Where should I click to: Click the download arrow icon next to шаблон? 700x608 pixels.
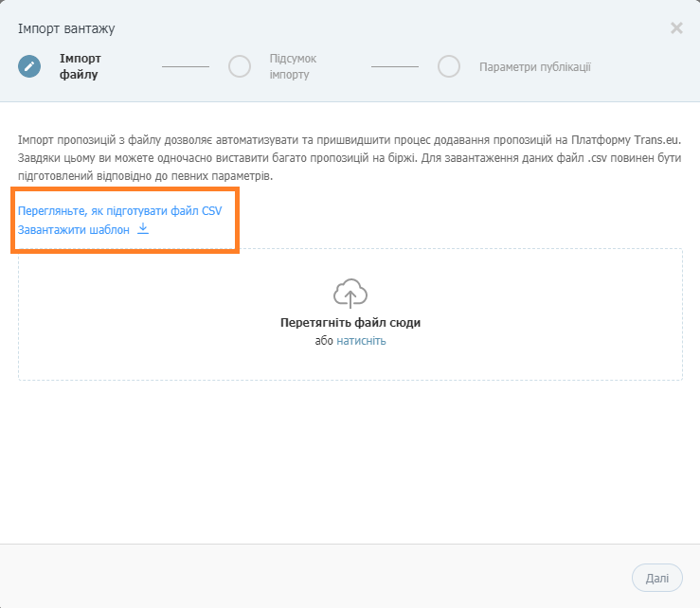tap(143, 229)
